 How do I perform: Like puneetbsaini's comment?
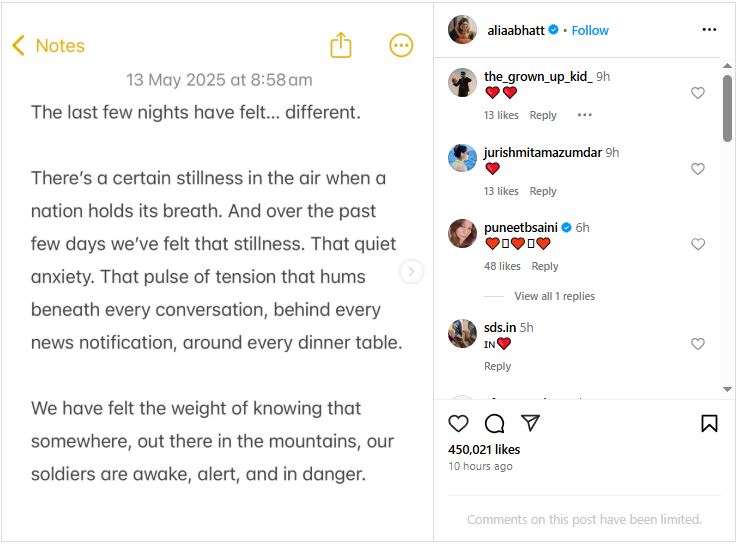pyautogui.click(x=698, y=244)
